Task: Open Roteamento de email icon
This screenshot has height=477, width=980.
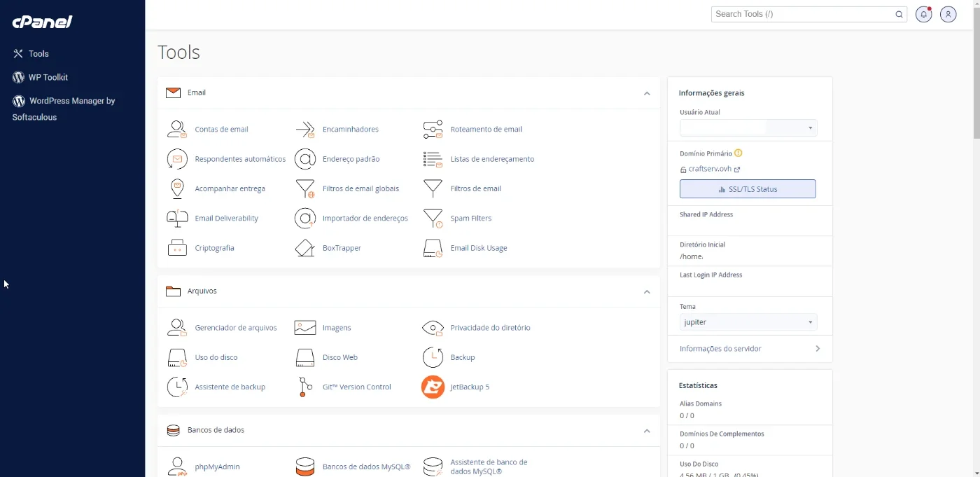Action: [x=433, y=130]
